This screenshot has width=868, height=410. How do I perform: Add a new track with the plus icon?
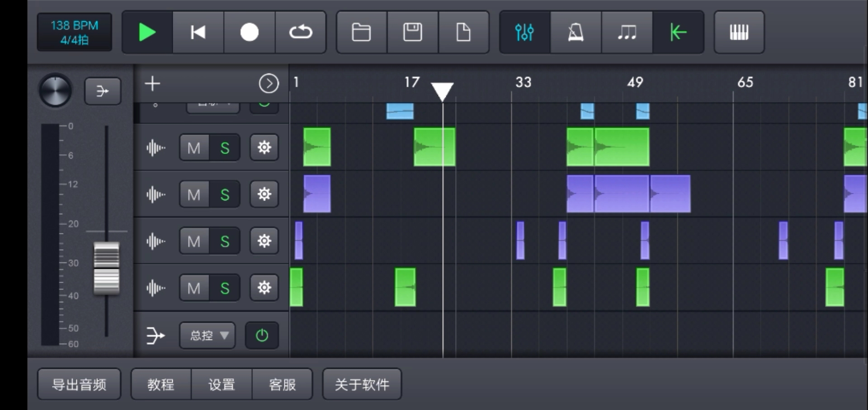(x=153, y=84)
